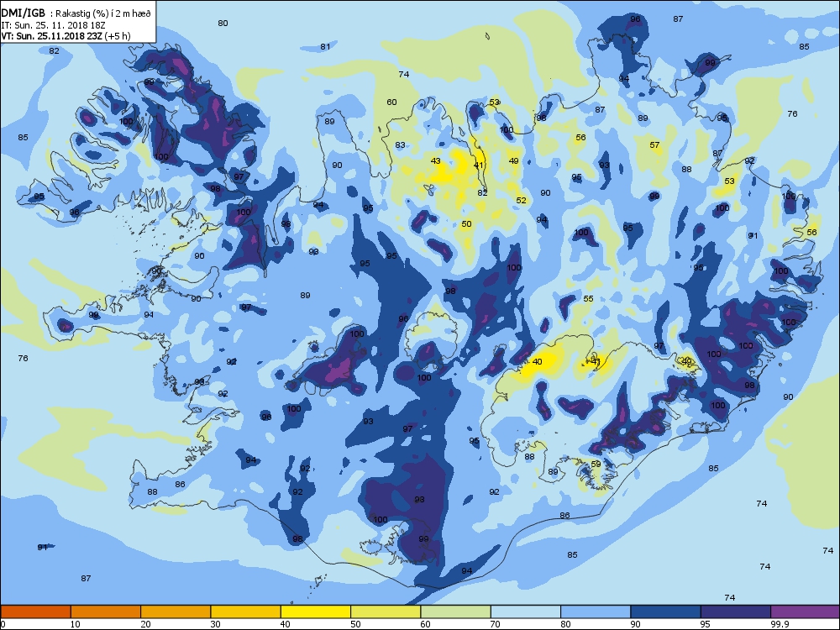Click the light green 60–70 legend swatch

click(x=456, y=612)
